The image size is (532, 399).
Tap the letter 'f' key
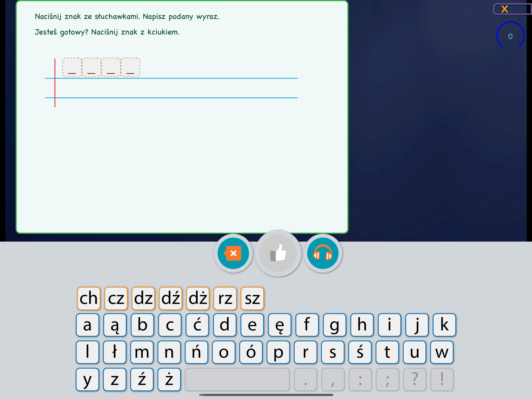click(x=307, y=325)
